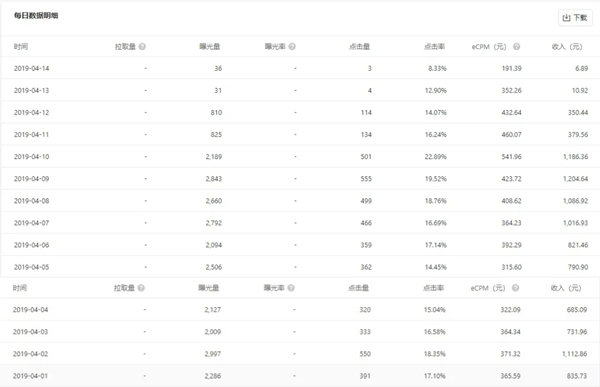Click click-rate value 16.58%
The width and height of the screenshot is (600, 387).
click(434, 332)
